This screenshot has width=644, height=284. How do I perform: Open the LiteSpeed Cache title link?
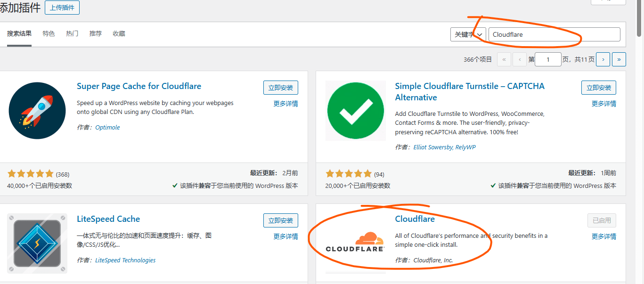(x=108, y=219)
